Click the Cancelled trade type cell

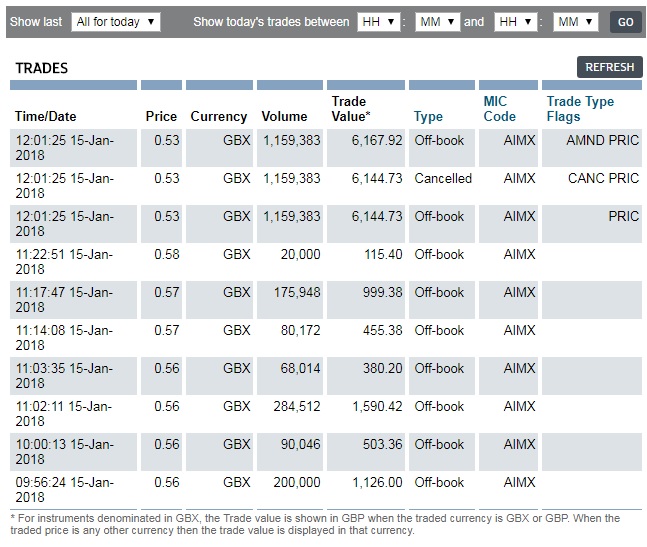442,179
